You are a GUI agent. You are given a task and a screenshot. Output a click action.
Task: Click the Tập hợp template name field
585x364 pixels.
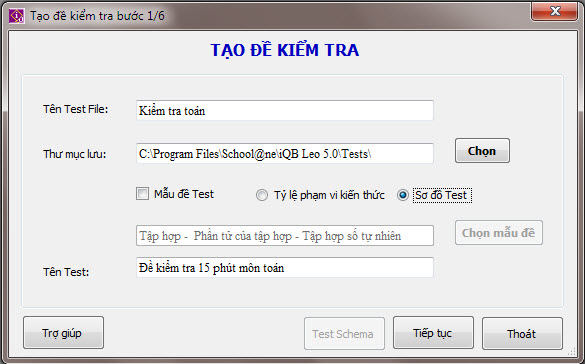pyautogui.click(x=285, y=235)
